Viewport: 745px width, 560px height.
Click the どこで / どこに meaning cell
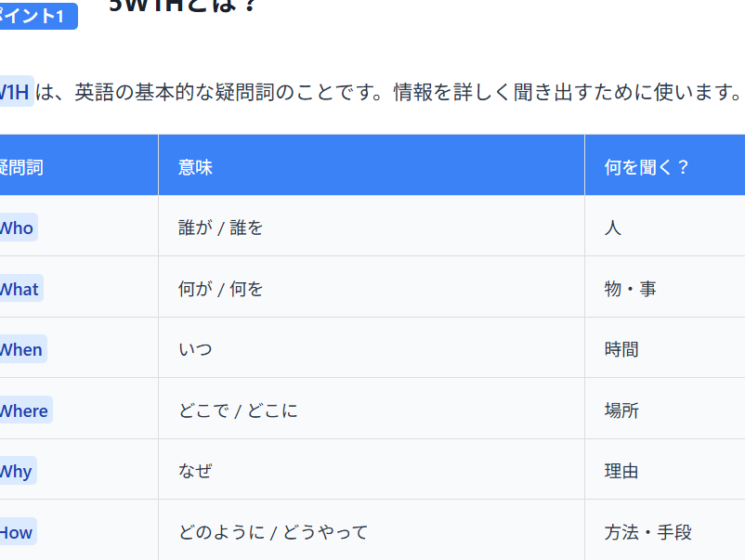click(238, 410)
